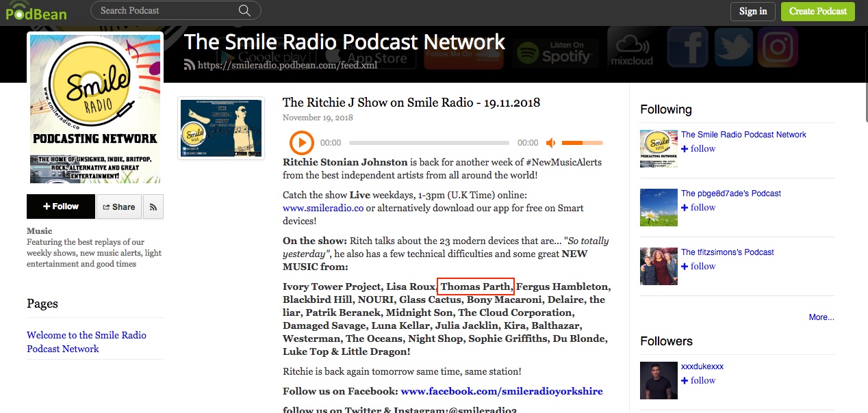The width and height of the screenshot is (868, 413).
Task: Seek on the episode progress bar
Action: [429, 143]
